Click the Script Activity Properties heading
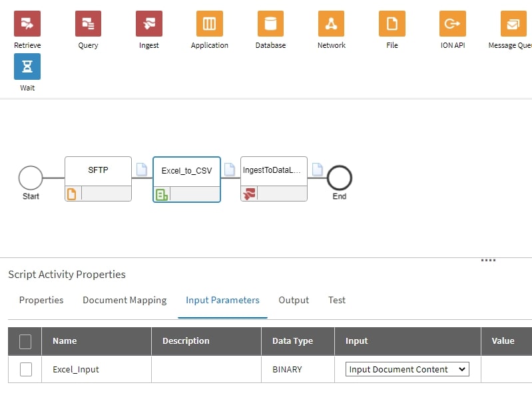The height and width of the screenshot is (407, 532). tap(67, 274)
